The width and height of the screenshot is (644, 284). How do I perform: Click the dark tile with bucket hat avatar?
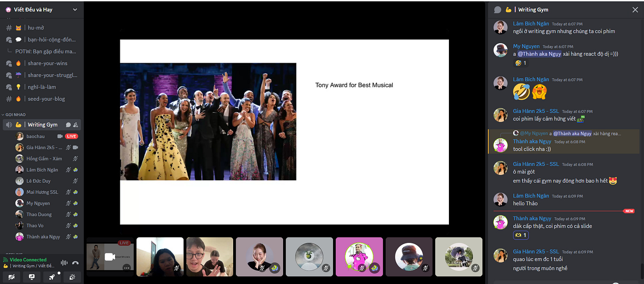coord(409,257)
